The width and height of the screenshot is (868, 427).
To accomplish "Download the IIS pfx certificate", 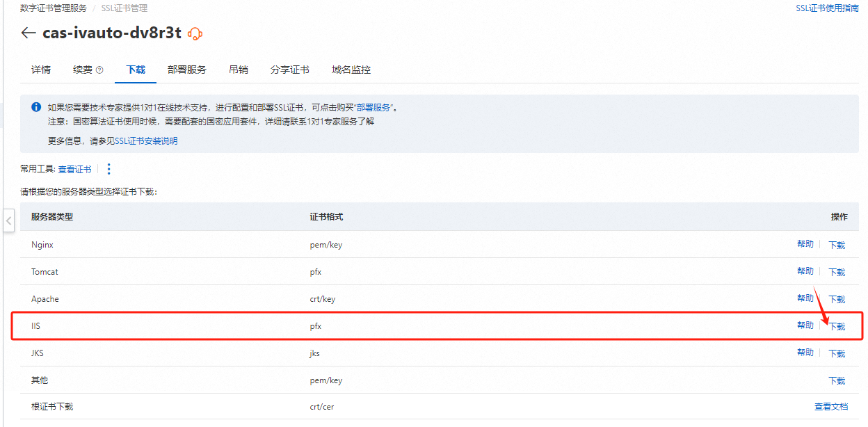I will [837, 326].
